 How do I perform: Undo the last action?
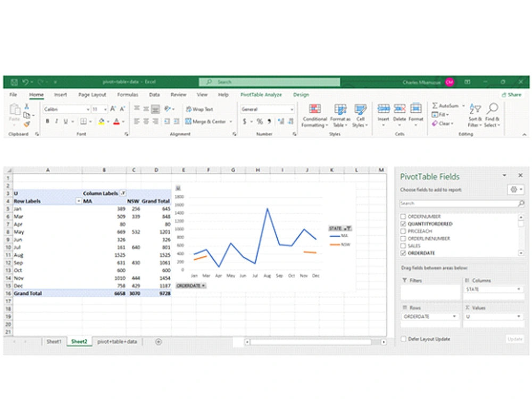pos(26,82)
